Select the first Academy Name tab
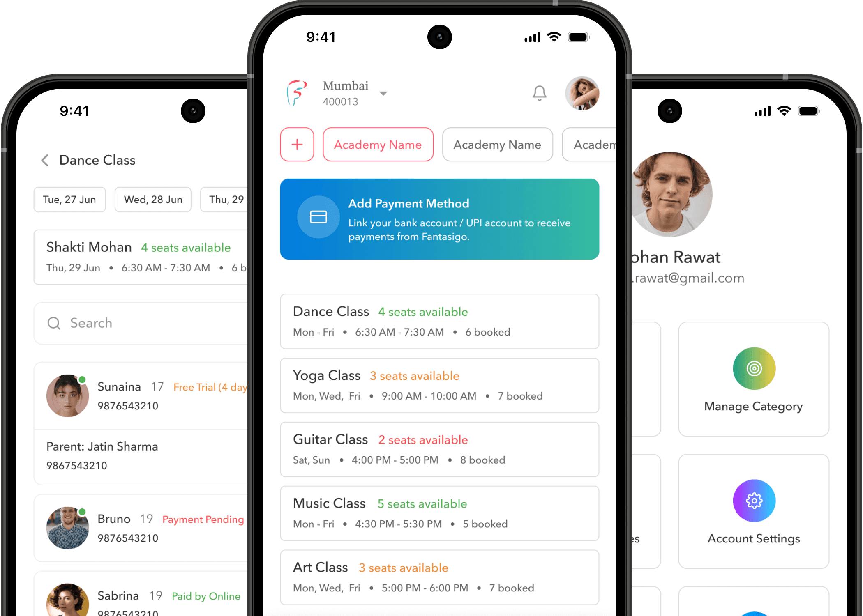Viewport: 863px width, 616px height. 377,145
